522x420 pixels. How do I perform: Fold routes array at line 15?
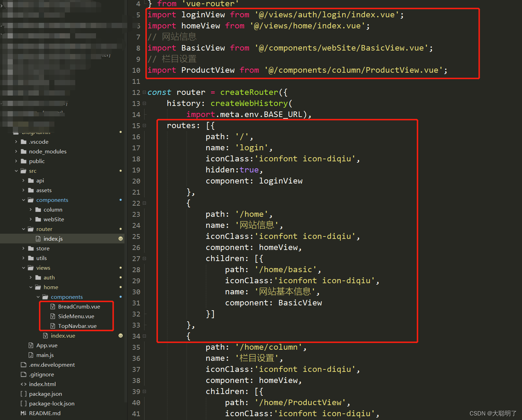[x=144, y=126]
